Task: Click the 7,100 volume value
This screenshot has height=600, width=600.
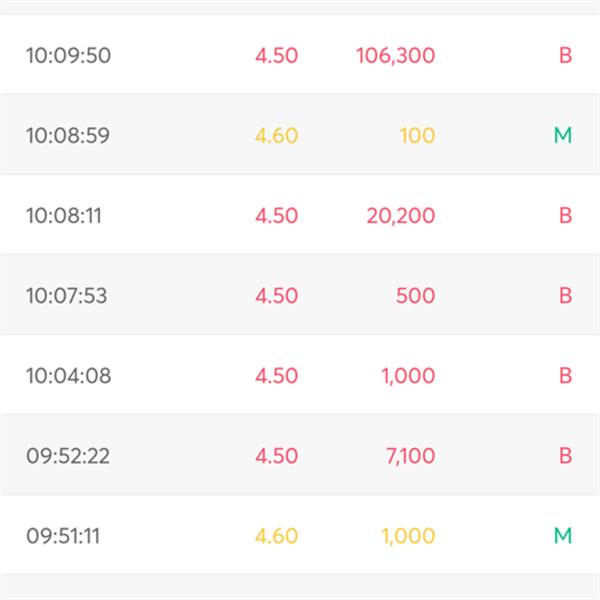Action: pos(410,456)
